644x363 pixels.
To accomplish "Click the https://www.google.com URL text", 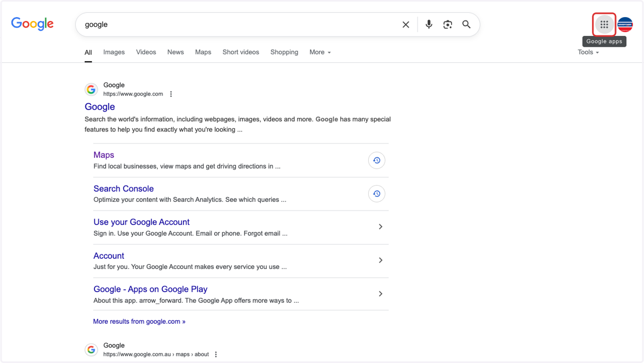I will (x=133, y=94).
